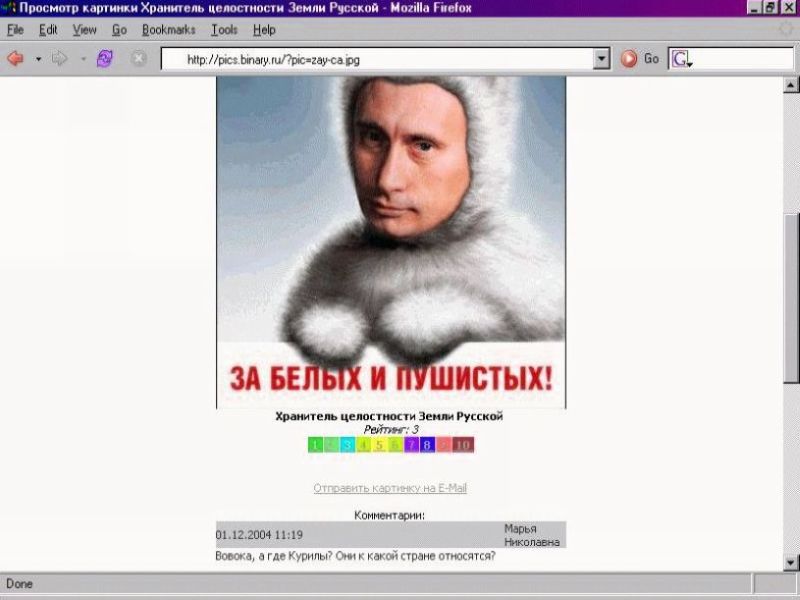Click the Google search engine icon
The height and width of the screenshot is (600, 800).
tap(680, 59)
